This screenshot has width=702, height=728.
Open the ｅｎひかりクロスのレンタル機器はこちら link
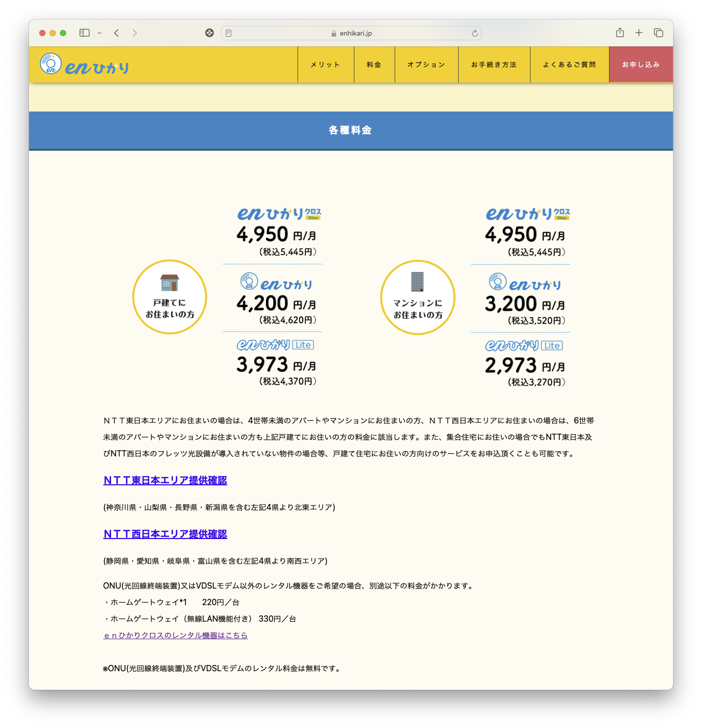(x=176, y=635)
